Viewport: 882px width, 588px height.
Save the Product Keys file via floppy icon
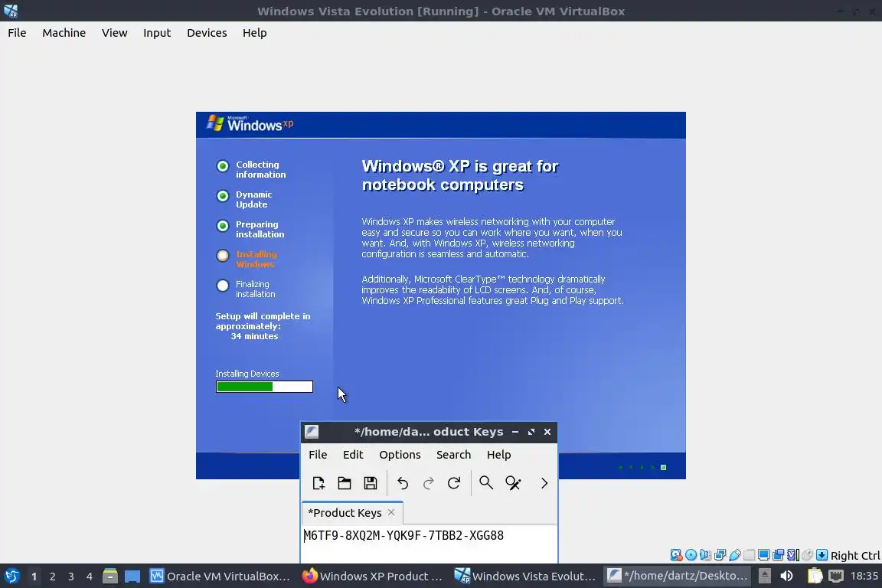click(x=370, y=483)
